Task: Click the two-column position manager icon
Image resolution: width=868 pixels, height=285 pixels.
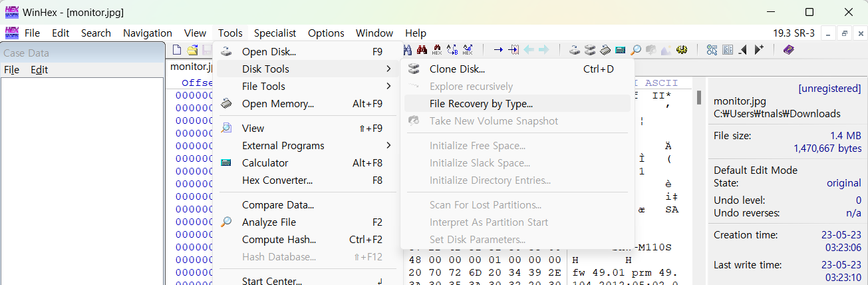Action: pyautogui.click(x=727, y=50)
